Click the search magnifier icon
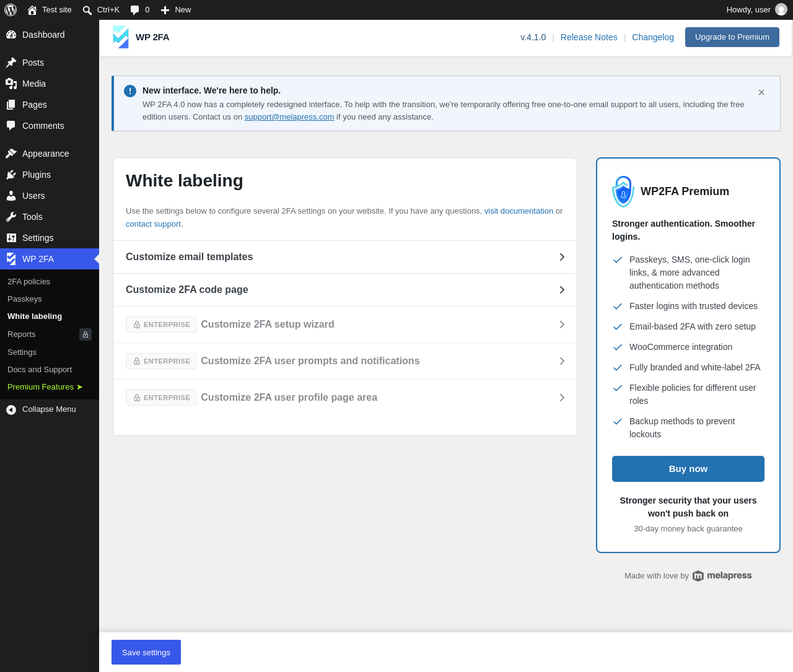This screenshot has height=672, width=793. (87, 10)
